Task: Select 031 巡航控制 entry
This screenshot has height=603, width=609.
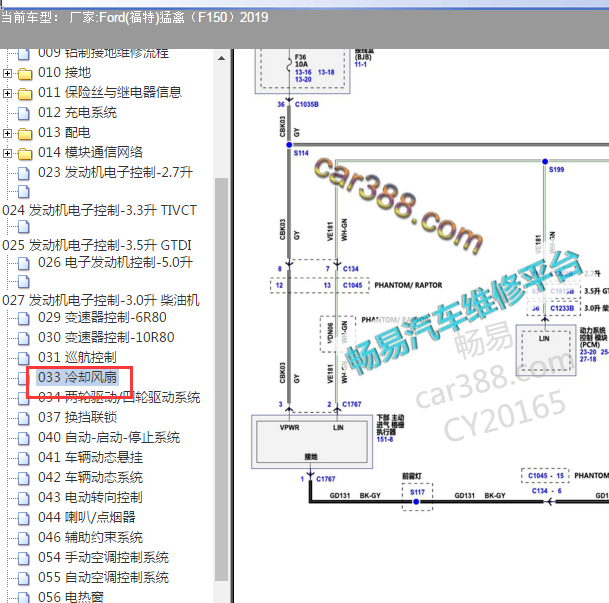Action: [x=77, y=357]
